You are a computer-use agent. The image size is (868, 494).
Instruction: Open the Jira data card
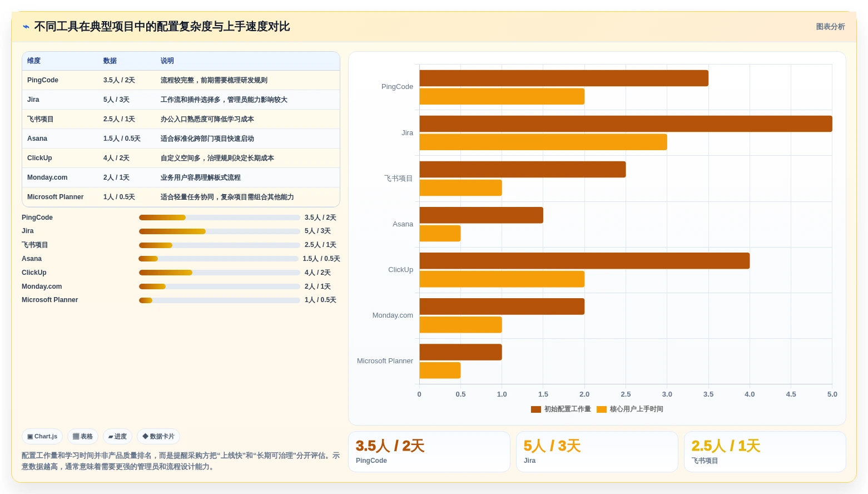(597, 452)
